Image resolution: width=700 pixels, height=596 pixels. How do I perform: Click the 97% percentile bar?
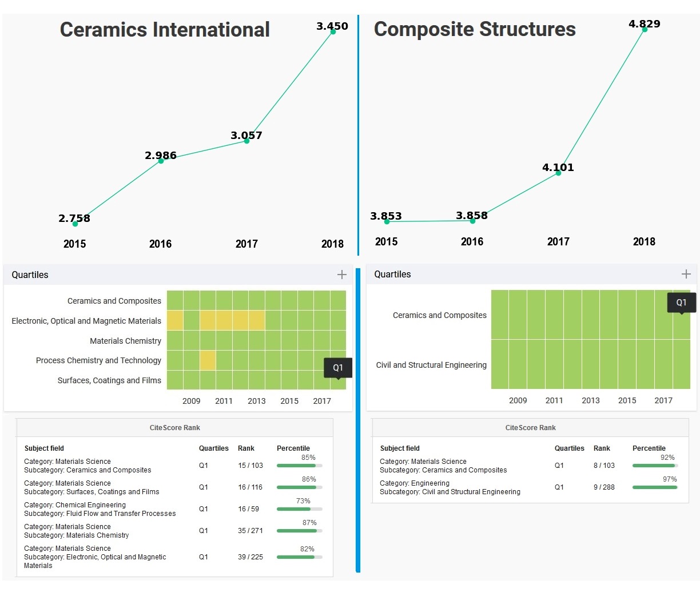click(655, 487)
